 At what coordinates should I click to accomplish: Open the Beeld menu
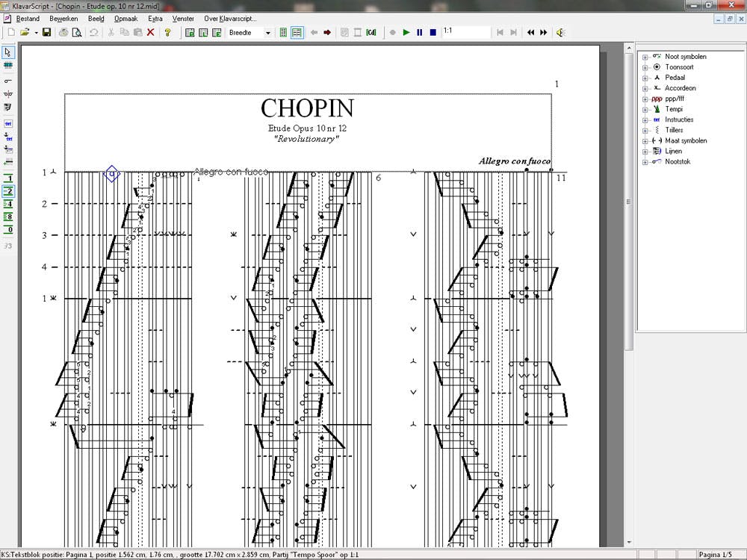(x=96, y=19)
